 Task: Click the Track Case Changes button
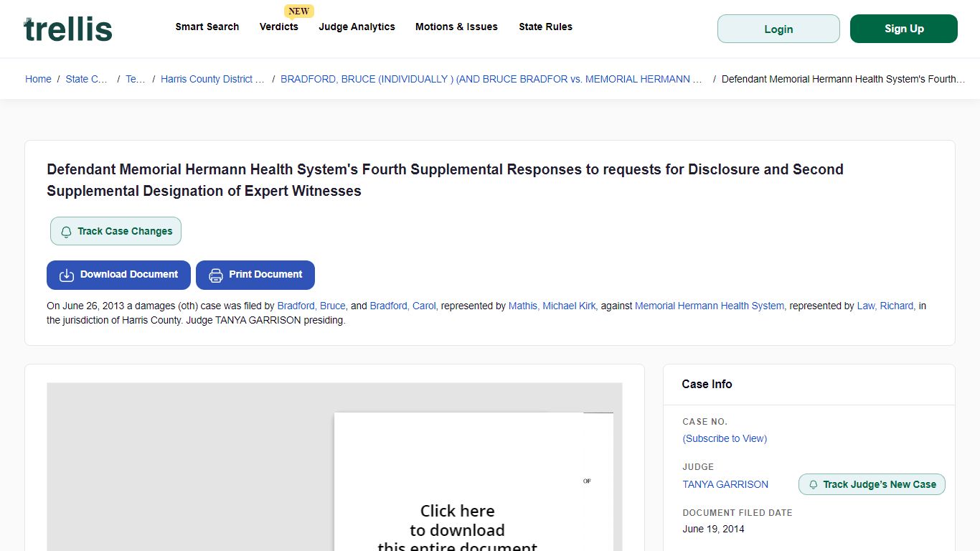click(x=116, y=231)
